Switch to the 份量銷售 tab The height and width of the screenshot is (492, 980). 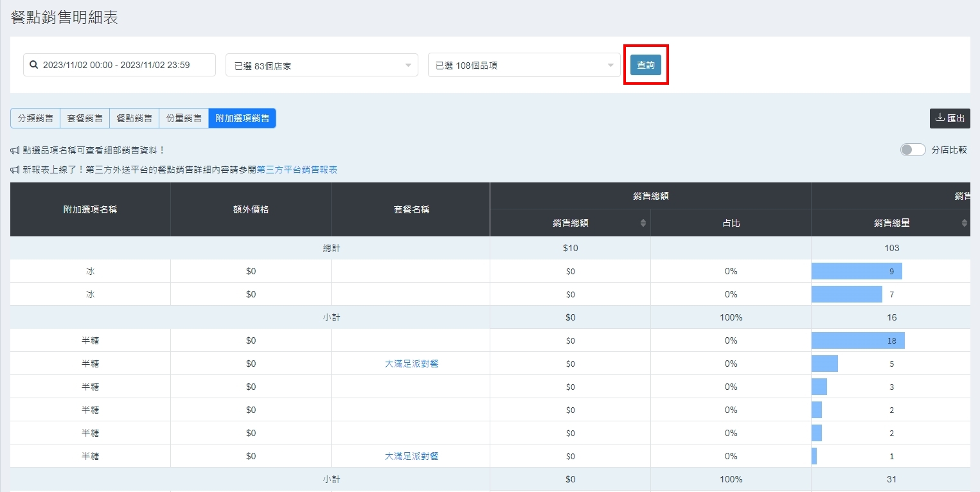[x=184, y=118]
